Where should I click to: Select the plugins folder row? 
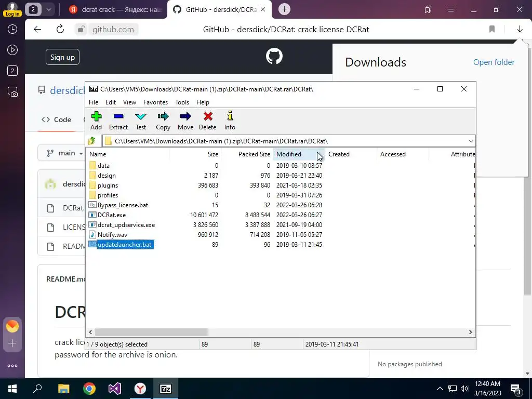click(280, 185)
